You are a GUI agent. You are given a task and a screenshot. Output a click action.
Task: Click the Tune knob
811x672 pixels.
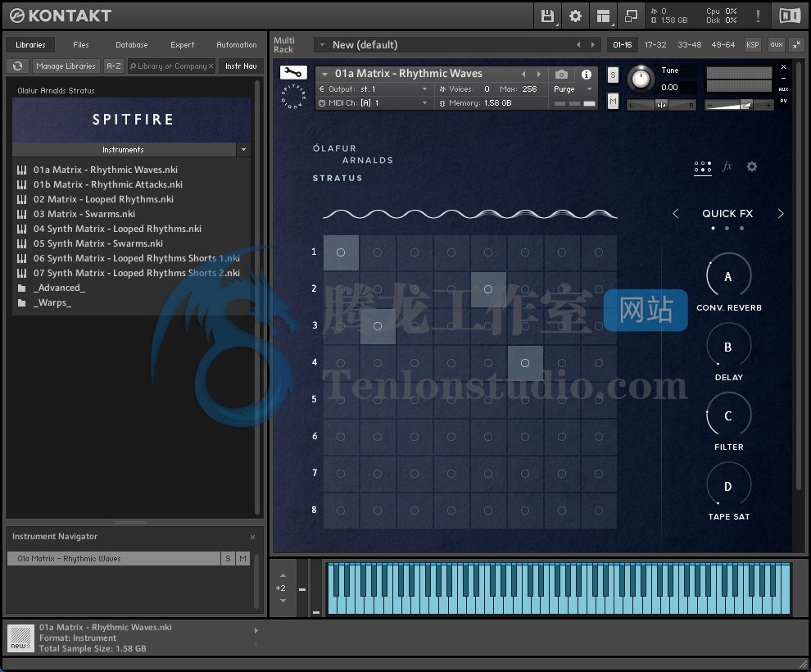pyautogui.click(x=641, y=79)
